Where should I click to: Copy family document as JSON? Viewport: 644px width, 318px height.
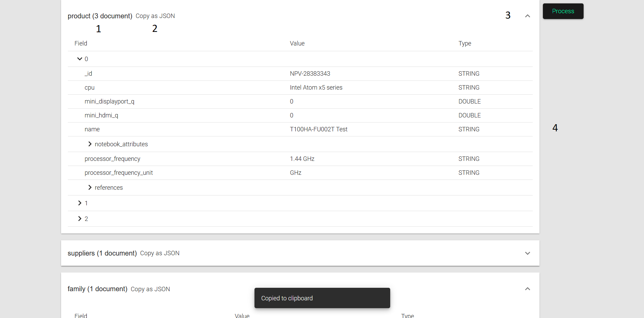click(x=150, y=289)
